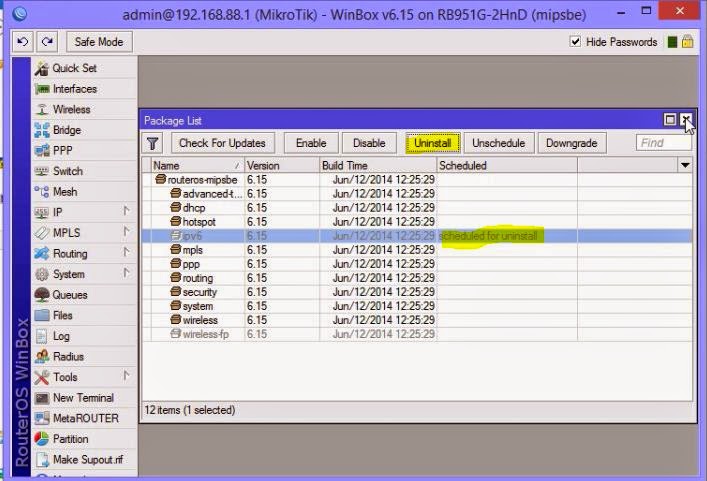
Task: Click the Scheduled column header
Action: (x=507, y=165)
